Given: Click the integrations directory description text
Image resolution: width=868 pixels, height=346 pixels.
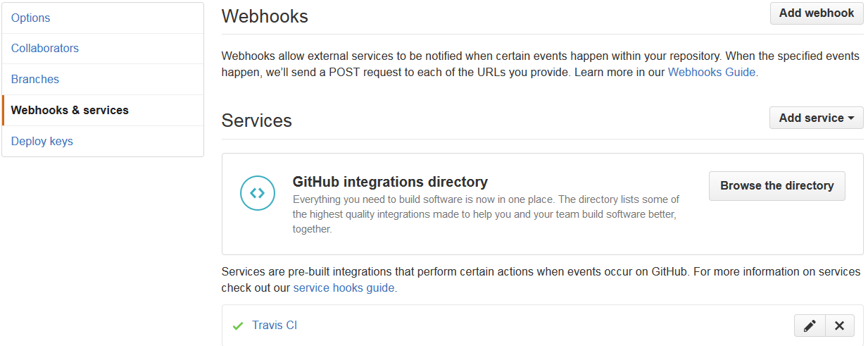Looking at the screenshot, I should [x=486, y=214].
